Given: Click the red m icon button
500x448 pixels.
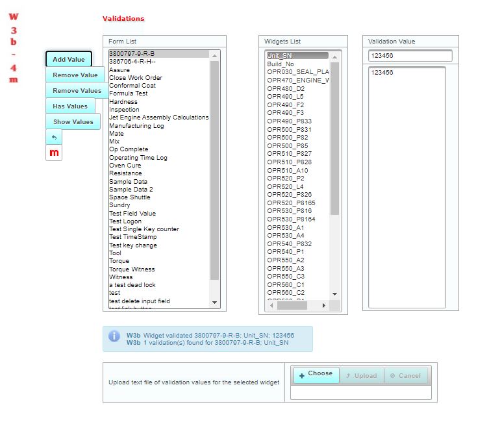Looking at the screenshot, I should click(54, 153).
